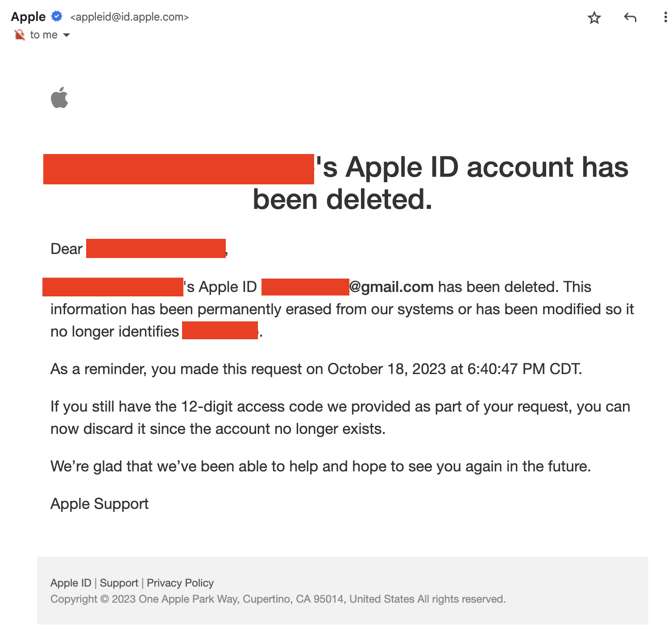Viewport: 672px width, 633px height.
Task: Click the 'been deleted.' headline text
Action: (x=342, y=199)
